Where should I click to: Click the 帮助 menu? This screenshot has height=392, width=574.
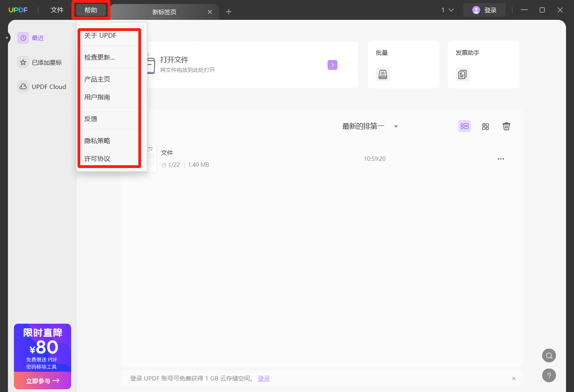[x=91, y=10]
